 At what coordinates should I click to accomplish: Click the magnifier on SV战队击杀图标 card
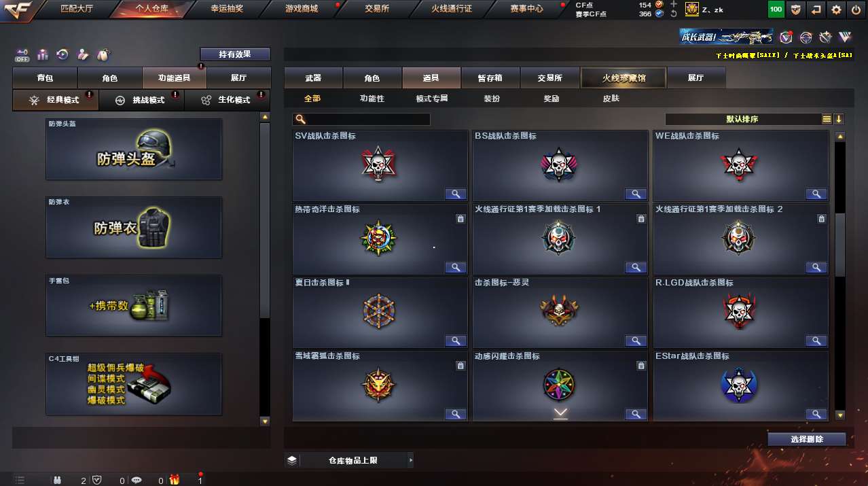pyautogui.click(x=455, y=194)
